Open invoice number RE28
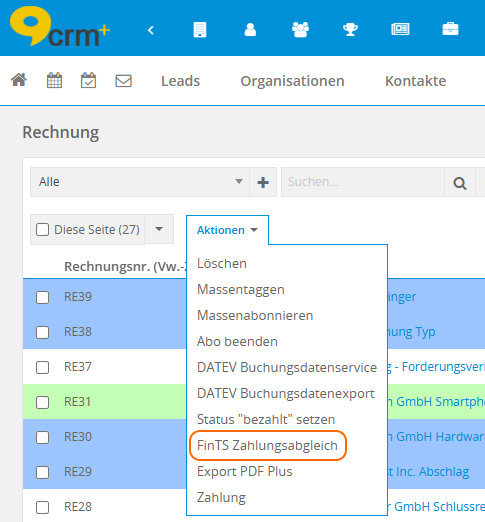This screenshot has height=522, width=485. click(78, 507)
